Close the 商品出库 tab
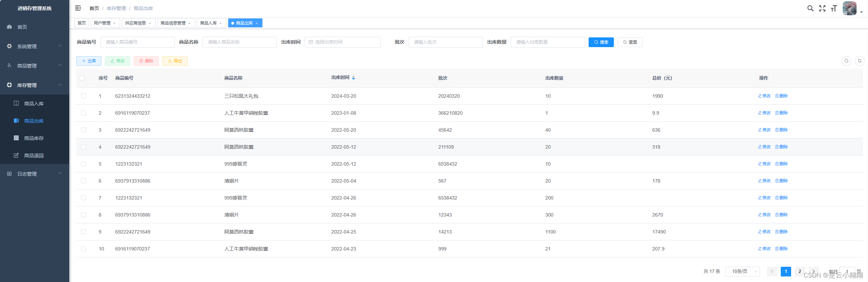 (257, 23)
